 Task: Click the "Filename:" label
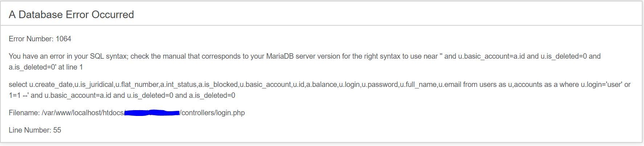pyautogui.click(x=24, y=113)
